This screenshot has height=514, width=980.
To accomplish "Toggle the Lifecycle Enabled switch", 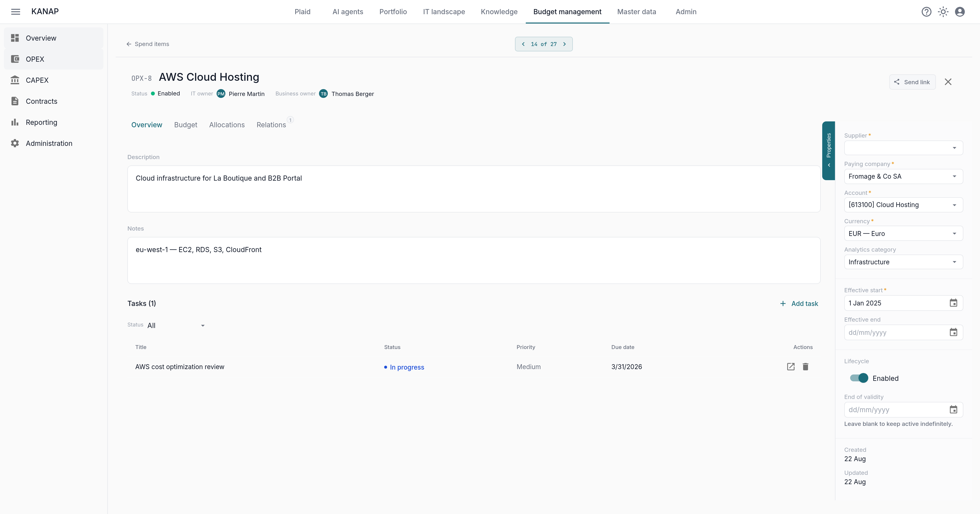I will [859, 378].
